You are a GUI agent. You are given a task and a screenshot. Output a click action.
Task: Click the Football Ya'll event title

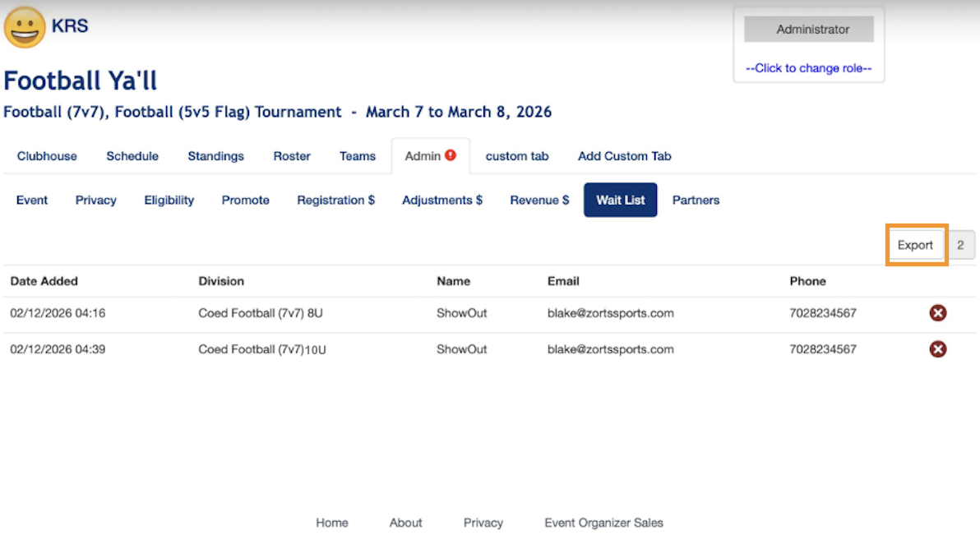tap(81, 81)
